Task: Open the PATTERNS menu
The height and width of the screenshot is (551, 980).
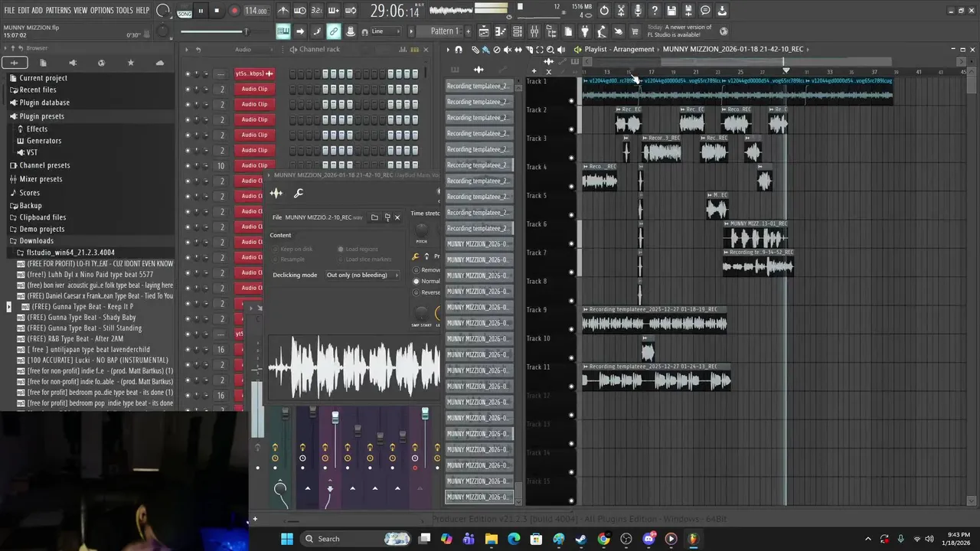Action: 58,10
